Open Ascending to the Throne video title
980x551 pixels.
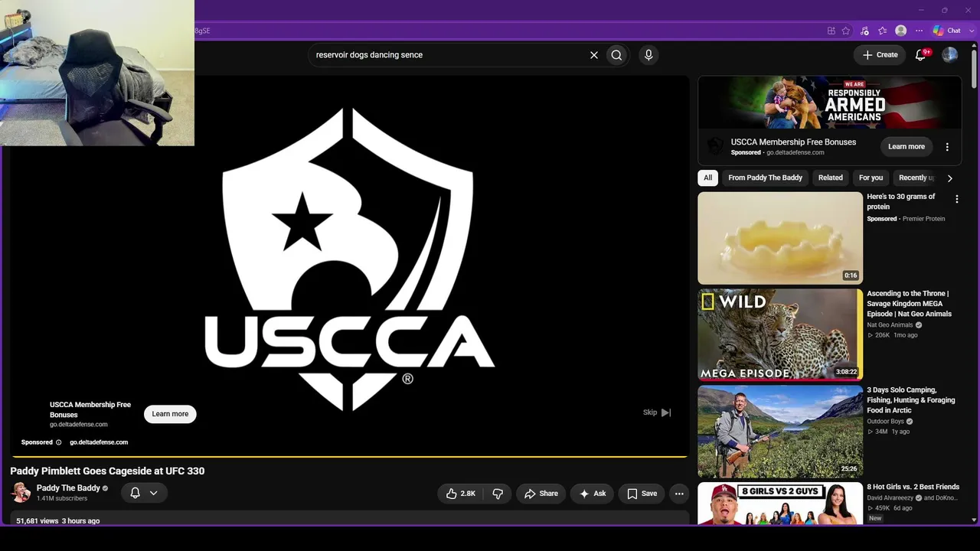[910, 304]
